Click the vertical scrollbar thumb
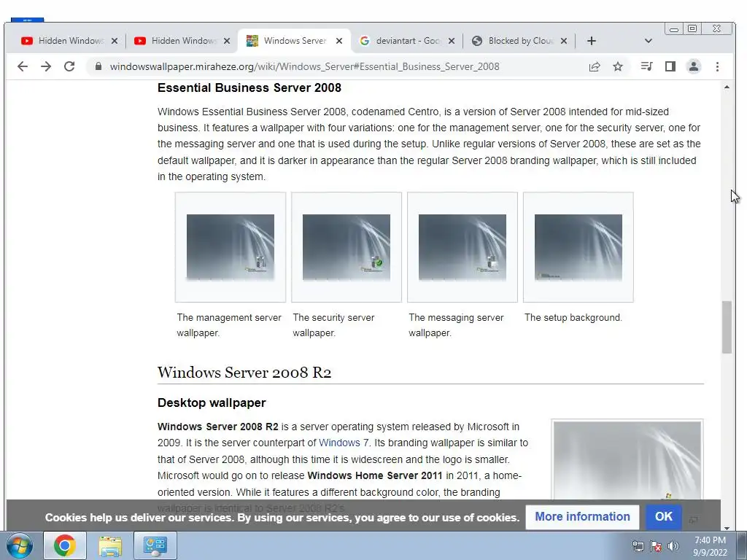Viewport: 747px width, 560px height. 727,327
